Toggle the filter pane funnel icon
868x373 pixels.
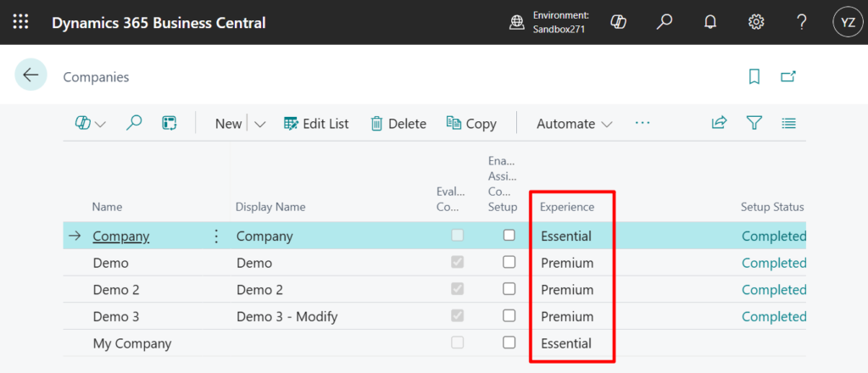[x=754, y=124]
